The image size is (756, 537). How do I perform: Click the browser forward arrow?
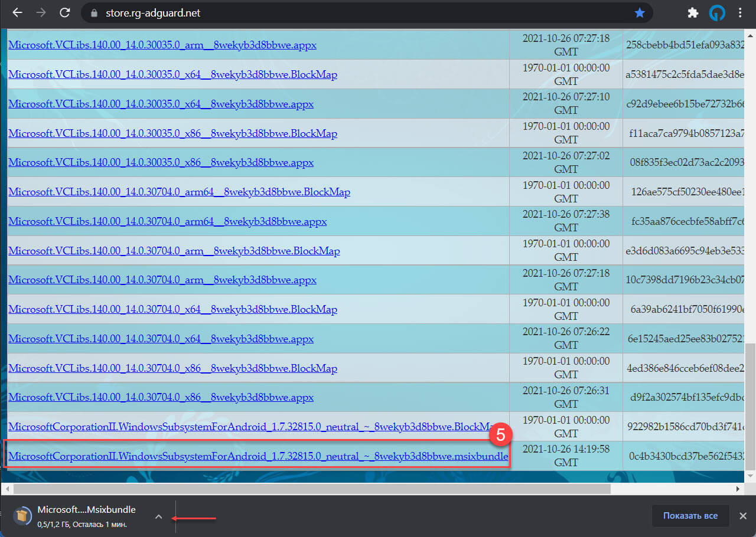pos(41,12)
